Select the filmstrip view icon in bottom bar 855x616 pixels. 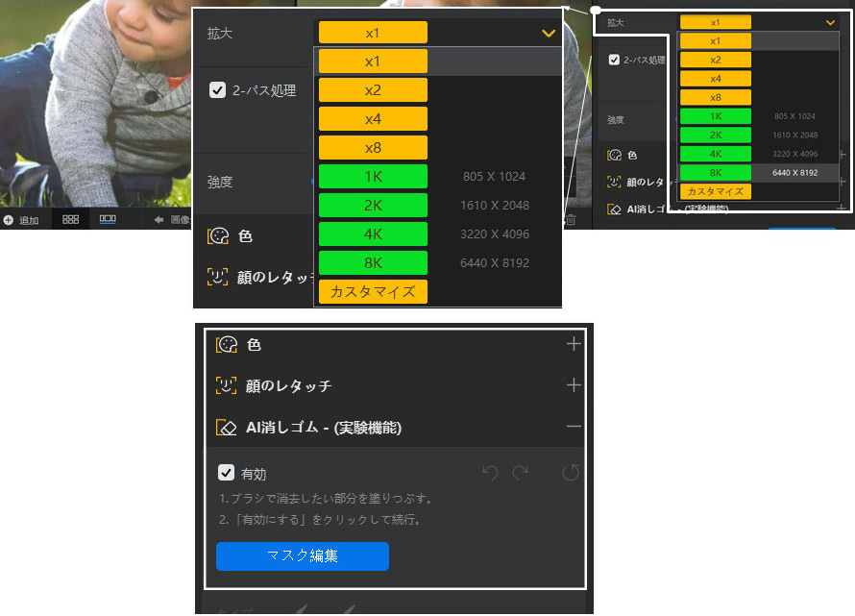[x=107, y=219]
